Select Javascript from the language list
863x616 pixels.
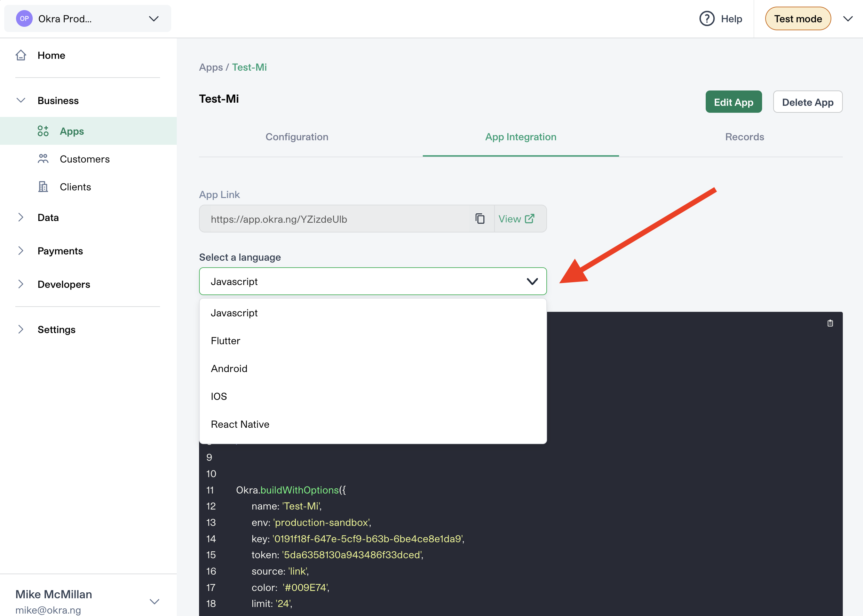click(373, 313)
